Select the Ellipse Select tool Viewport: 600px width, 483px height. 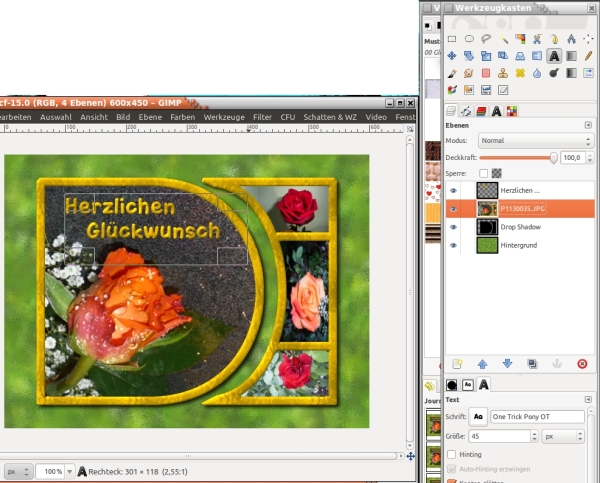469,39
